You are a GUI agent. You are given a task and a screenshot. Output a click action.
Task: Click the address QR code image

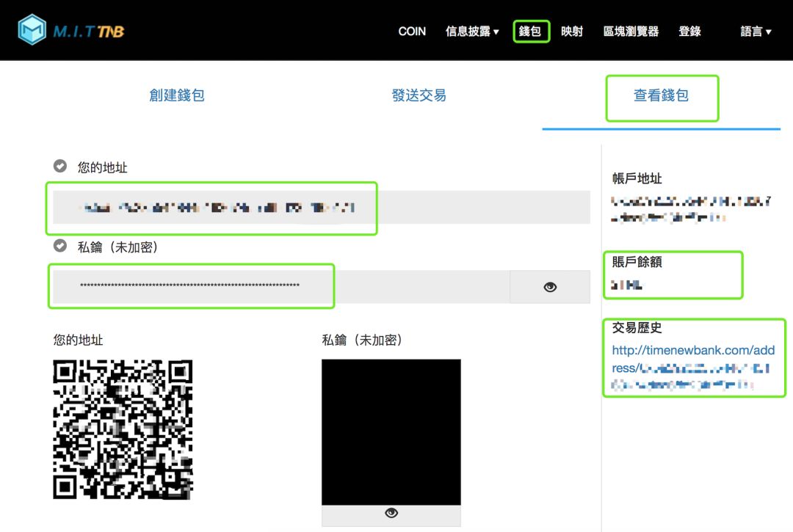pyautogui.click(x=122, y=429)
